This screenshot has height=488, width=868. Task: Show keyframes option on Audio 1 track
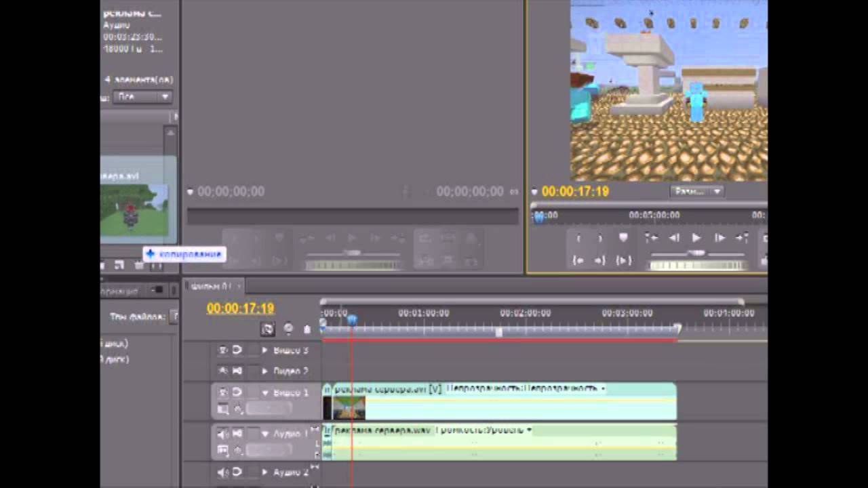238,450
